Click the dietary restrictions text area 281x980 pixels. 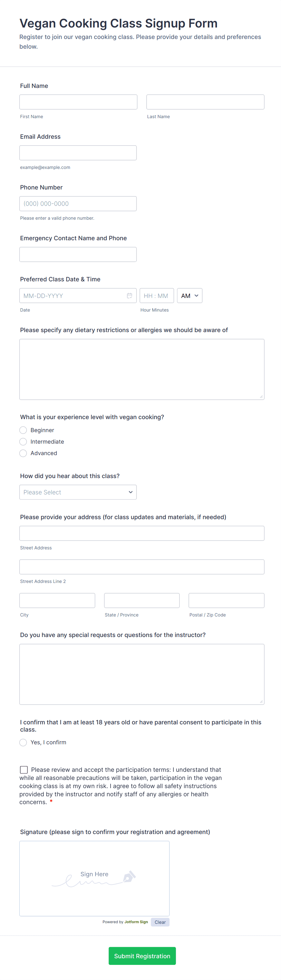point(142,369)
